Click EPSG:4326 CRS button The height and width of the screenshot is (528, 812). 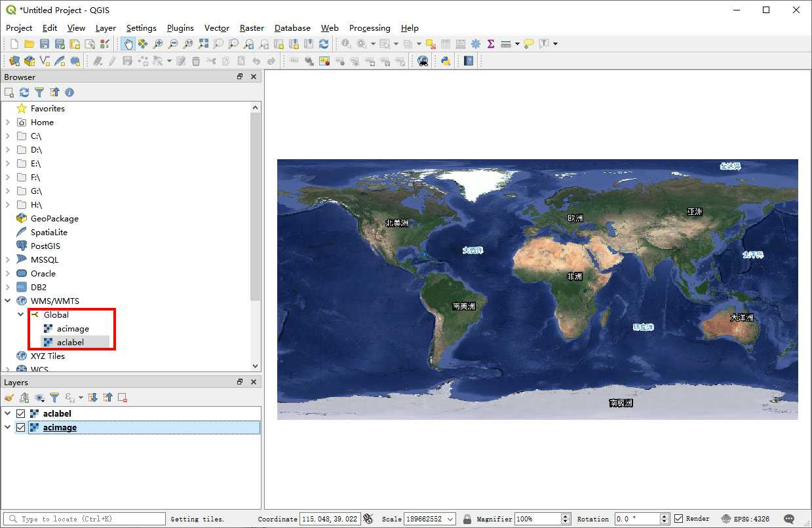pos(745,519)
